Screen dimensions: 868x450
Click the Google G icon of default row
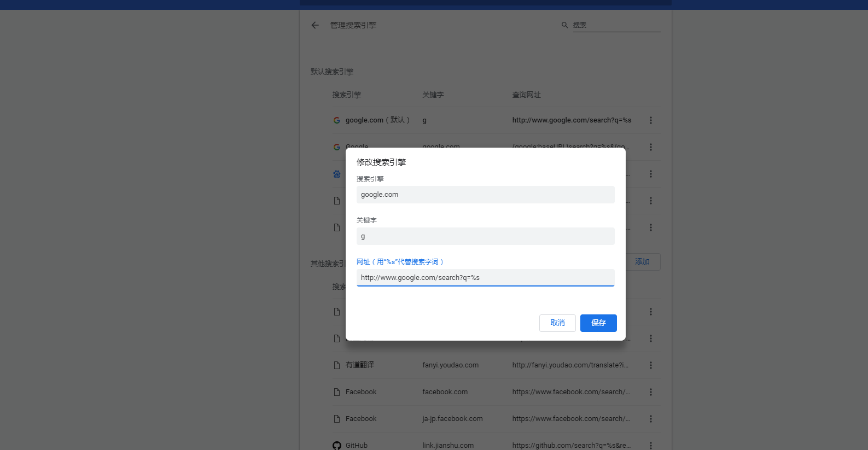[337, 120]
